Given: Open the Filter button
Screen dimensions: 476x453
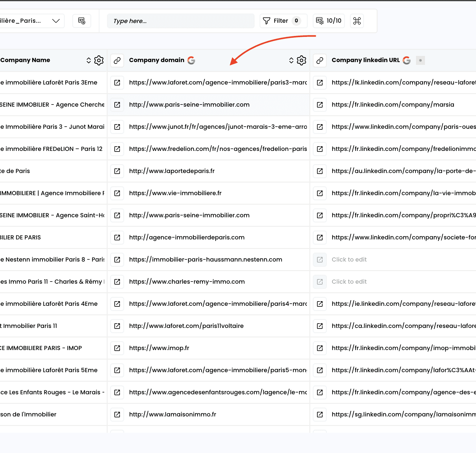Looking at the screenshot, I should point(284,21).
